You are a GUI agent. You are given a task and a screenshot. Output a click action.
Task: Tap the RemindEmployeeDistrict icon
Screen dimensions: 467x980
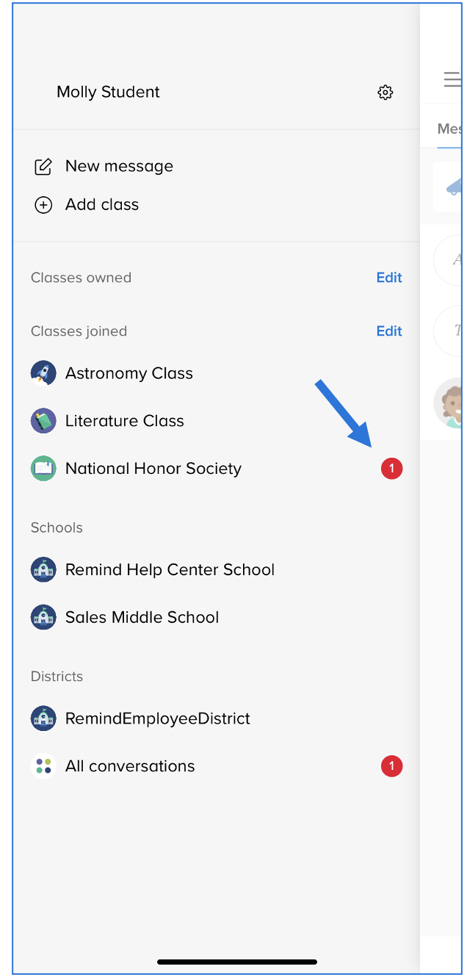pyautogui.click(x=43, y=718)
